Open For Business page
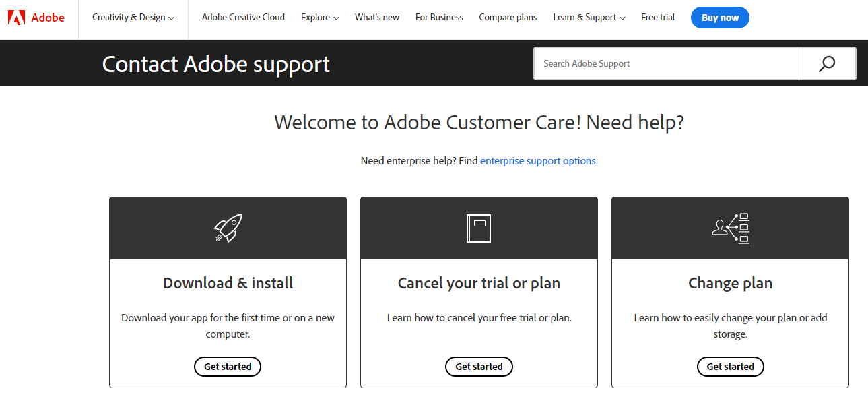868x401 pixels. pos(439,17)
